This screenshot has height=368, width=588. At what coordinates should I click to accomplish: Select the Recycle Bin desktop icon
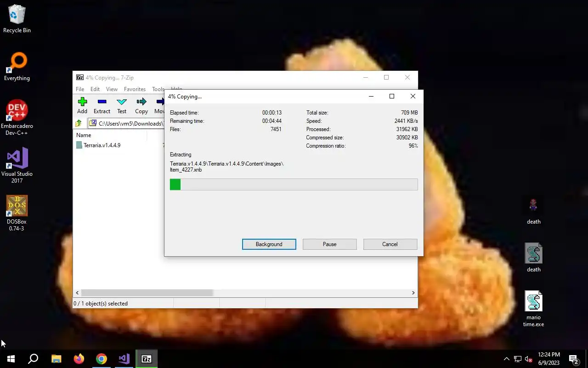pos(17,19)
